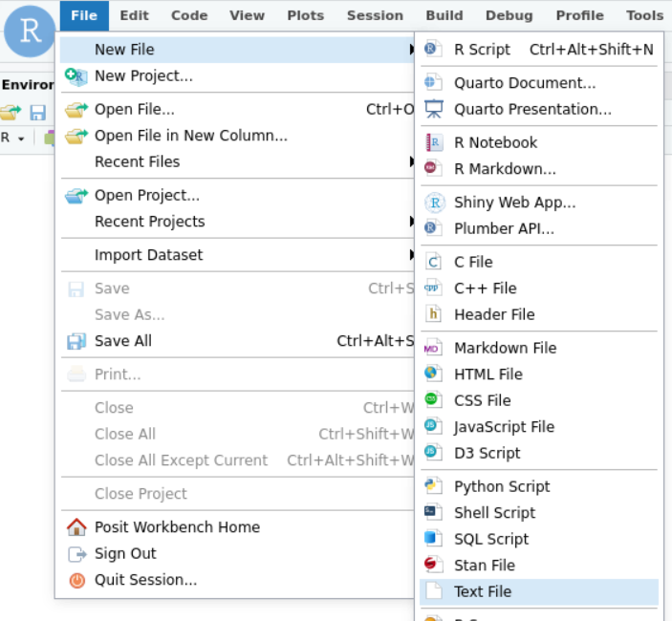Open the File menu
The width and height of the screenshot is (672, 621).
click(x=84, y=15)
